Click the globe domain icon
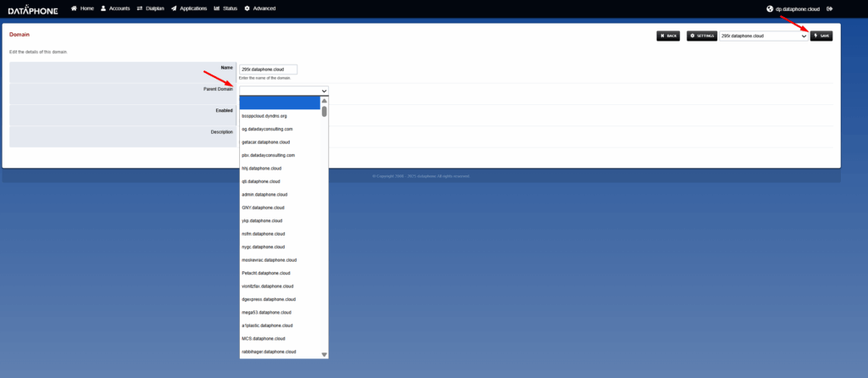868x378 pixels. [x=770, y=8]
